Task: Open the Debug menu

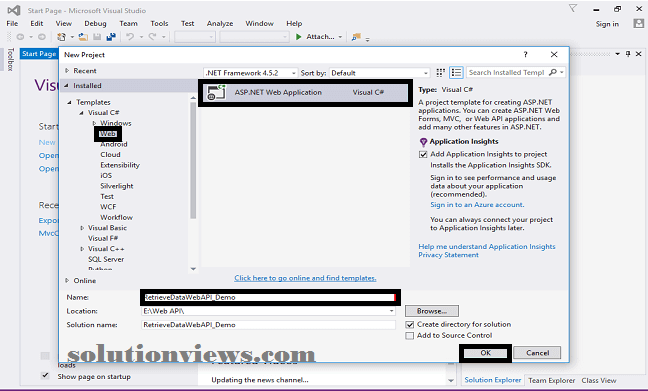Action: 95,24
